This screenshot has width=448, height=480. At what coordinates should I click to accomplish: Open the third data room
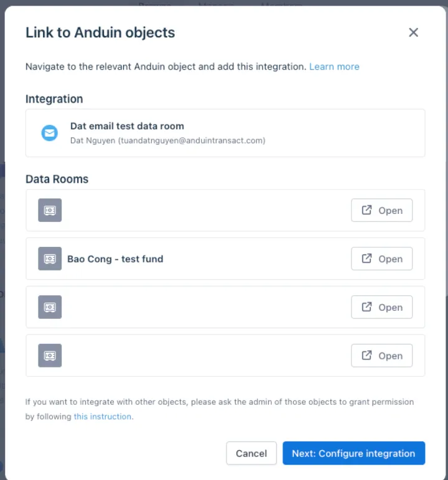382,307
